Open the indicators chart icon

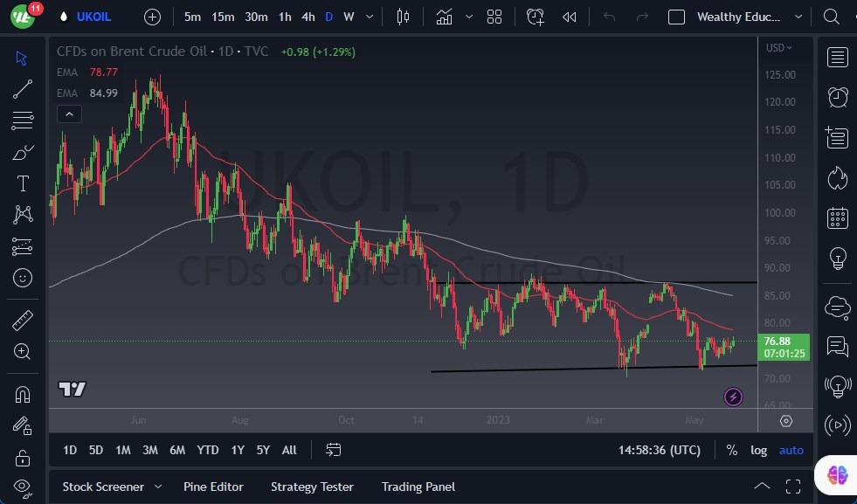click(445, 17)
